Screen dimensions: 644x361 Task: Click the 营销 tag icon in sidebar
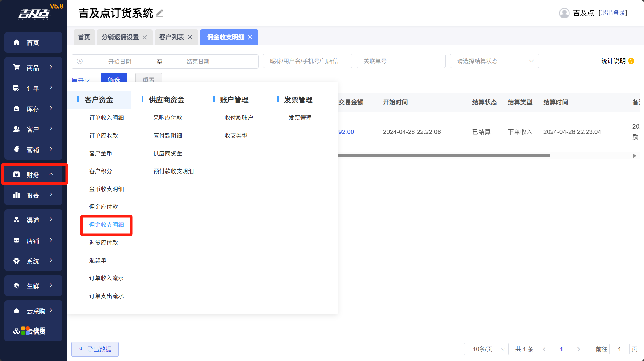click(x=17, y=149)
